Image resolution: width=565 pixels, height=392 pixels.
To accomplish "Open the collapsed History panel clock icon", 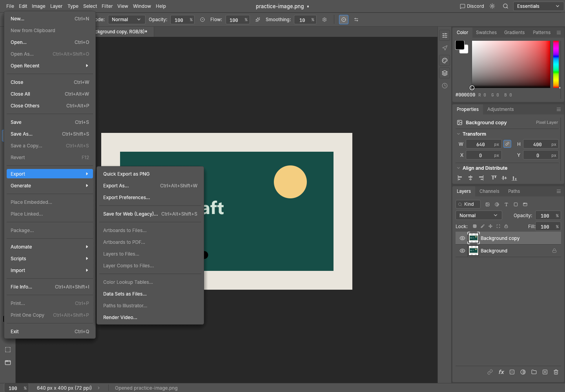I will [445, 85].
